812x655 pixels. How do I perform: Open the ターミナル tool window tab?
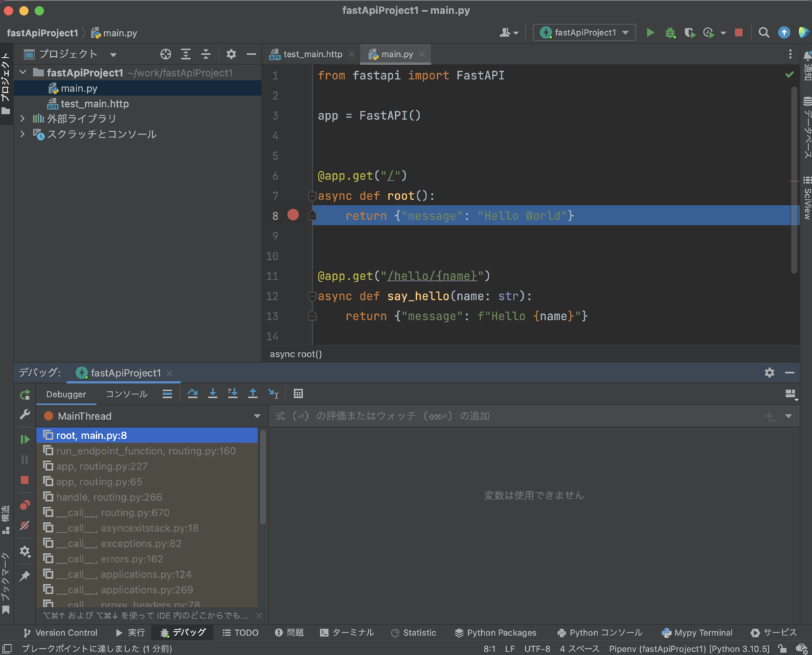pos(346,633)
